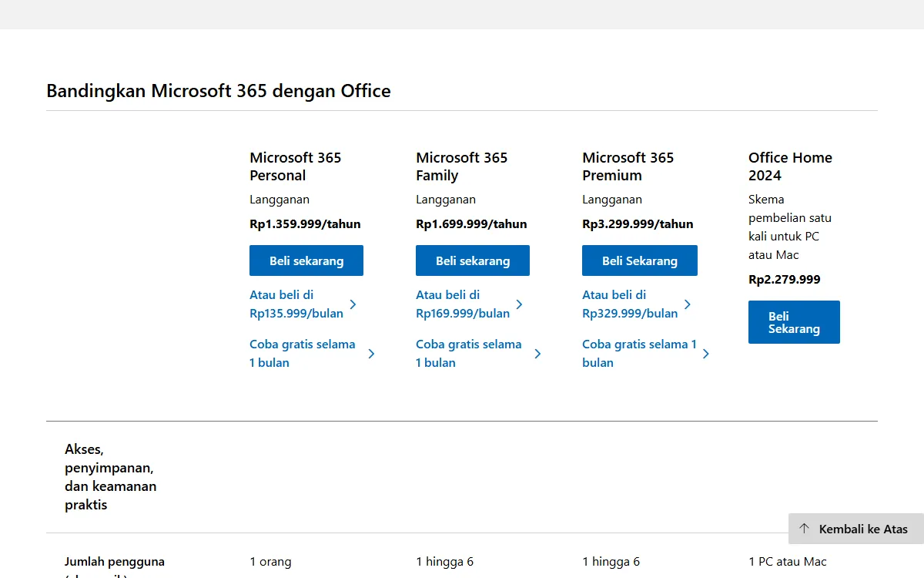
Task: Click Beli sekarang for Microsoft 365 Family
Action: (x=473, y=260)
